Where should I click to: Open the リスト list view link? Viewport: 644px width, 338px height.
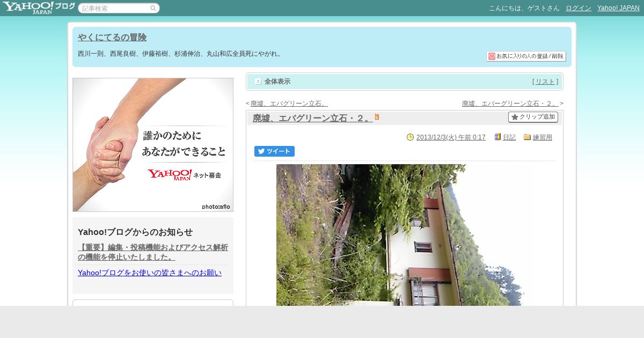545,82
